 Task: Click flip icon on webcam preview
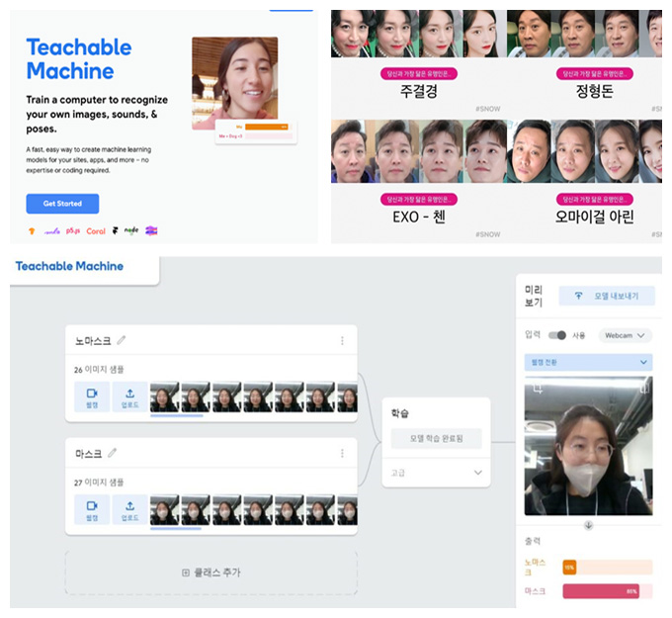[644, 389]
